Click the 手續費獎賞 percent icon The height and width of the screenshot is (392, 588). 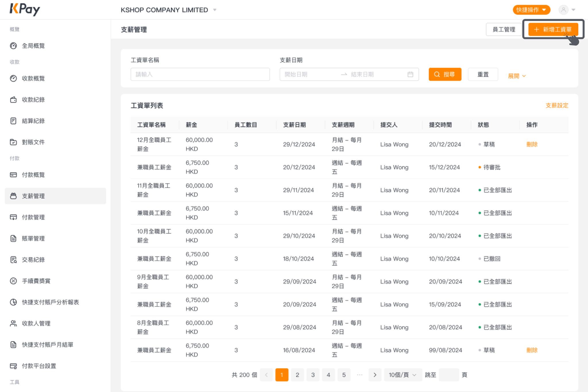click(x=13, y=281)
